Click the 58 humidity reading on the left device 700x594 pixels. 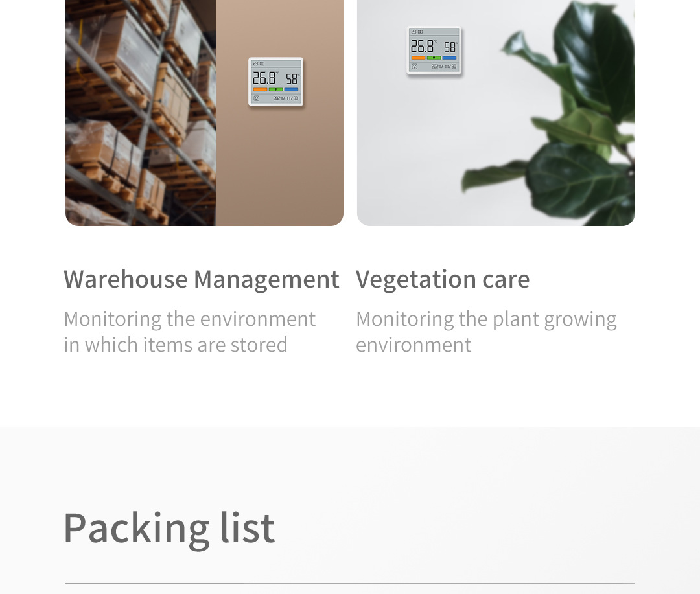coord(292,79)
